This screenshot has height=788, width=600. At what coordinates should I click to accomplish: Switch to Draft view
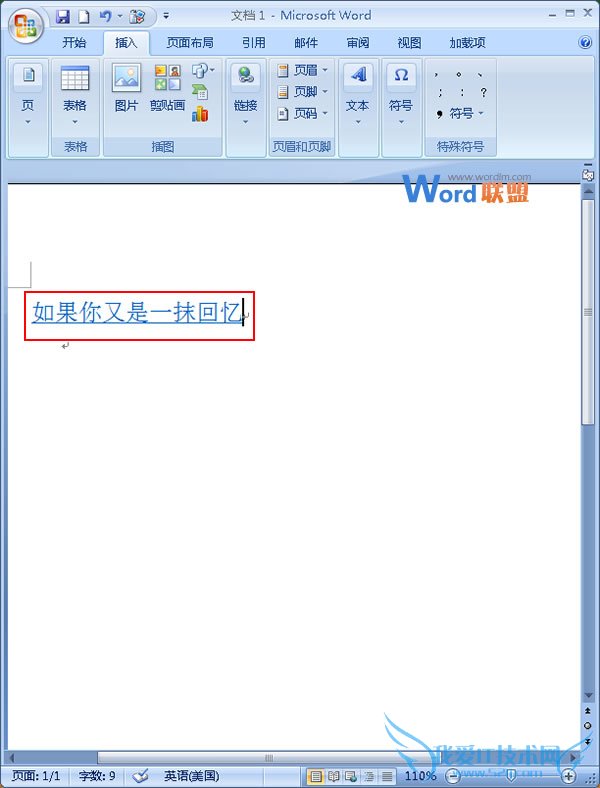coord(387,776)
